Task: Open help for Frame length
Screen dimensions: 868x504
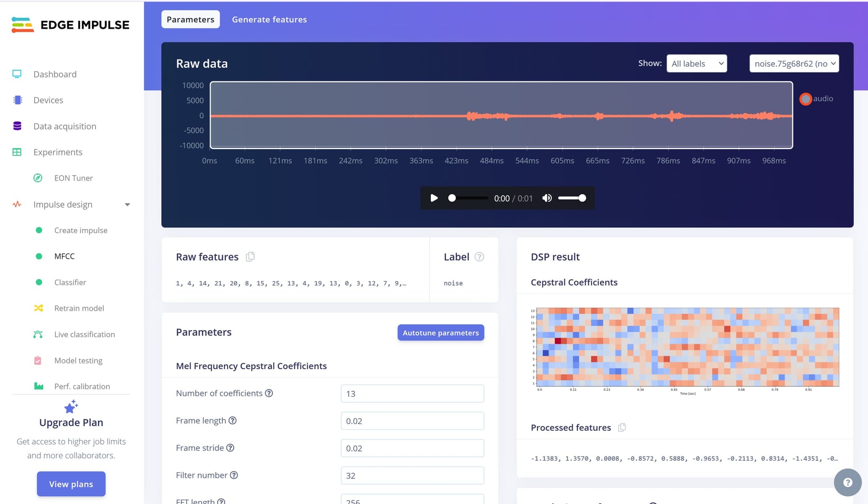Action: (x=233, y=420)
